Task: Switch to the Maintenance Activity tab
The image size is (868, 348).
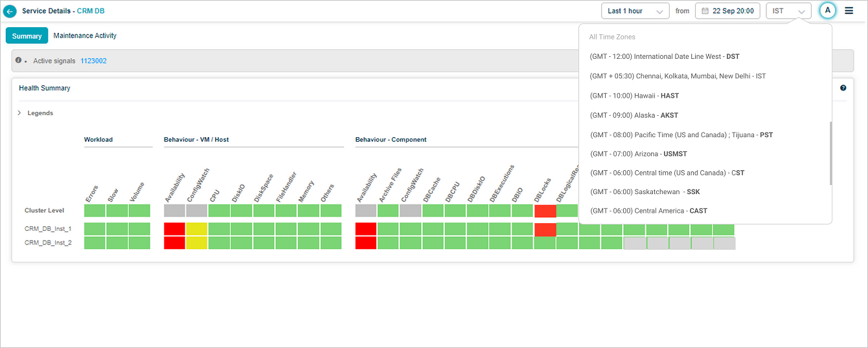Action: 85,36
